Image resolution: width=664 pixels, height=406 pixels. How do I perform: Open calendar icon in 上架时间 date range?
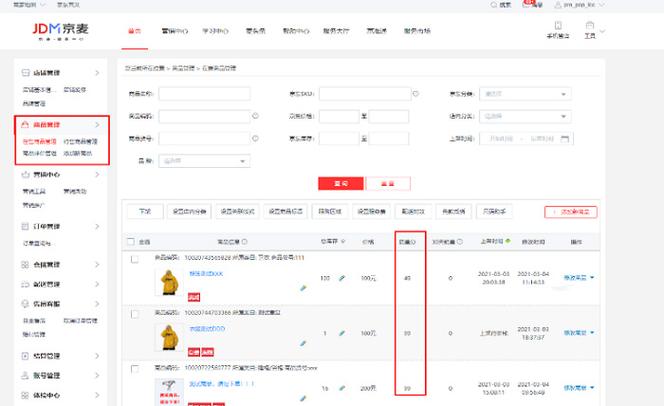(564, 138)
